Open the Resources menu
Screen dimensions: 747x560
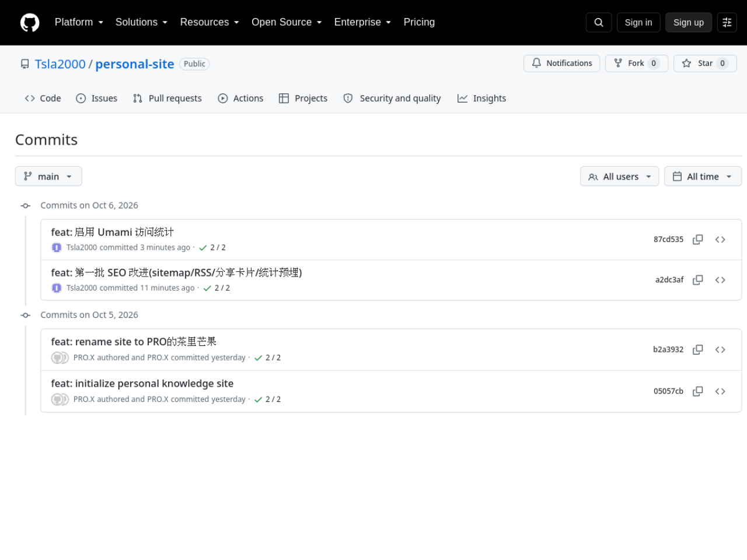210,22
